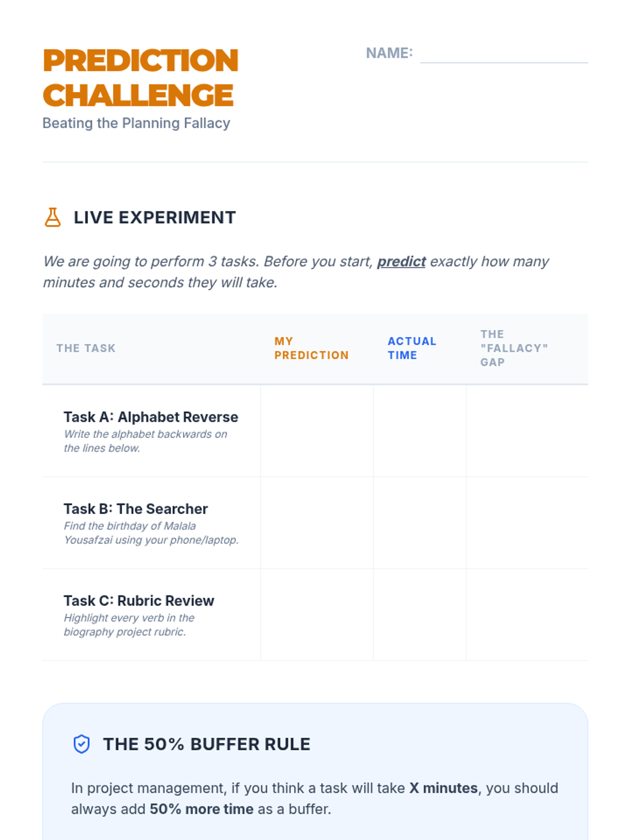The height and width of the screenshot is (840, 630).
Task: Click the 'Task A: Alphabet Reverse' title
Action: click(151, 417)
